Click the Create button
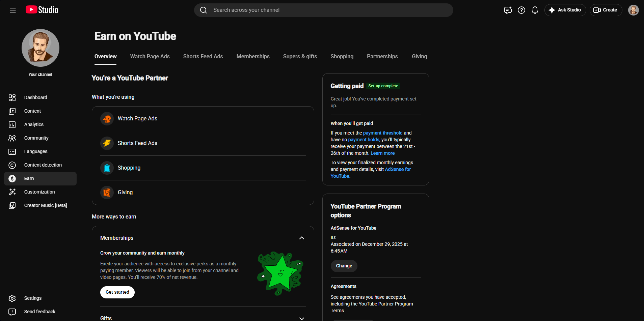644x321 pixels. (606, 10)
